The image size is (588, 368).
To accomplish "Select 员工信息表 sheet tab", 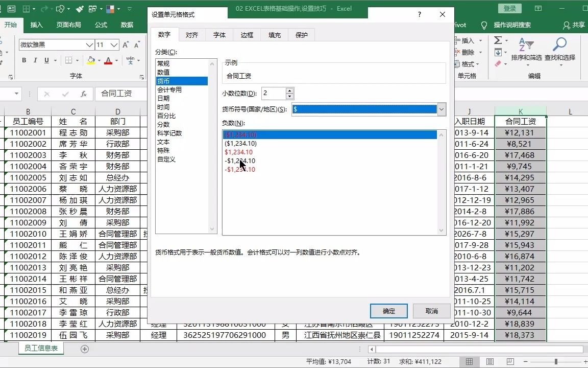I will [41, 348].
